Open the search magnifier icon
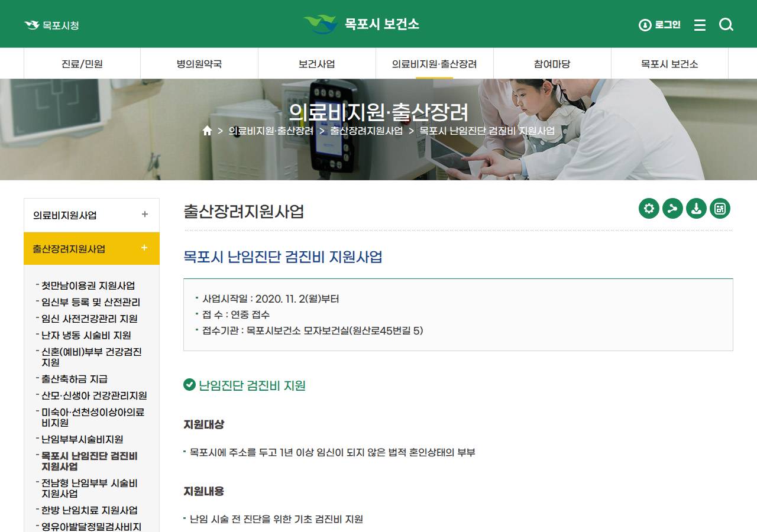 click(x=726, y=25)
